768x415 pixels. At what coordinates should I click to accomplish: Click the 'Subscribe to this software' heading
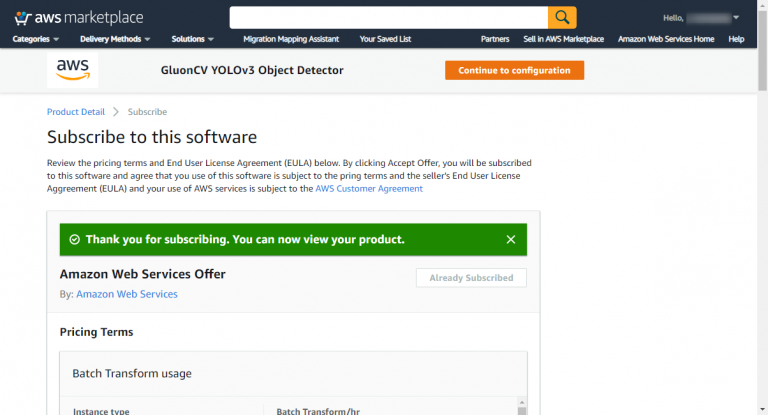[152, 137]
